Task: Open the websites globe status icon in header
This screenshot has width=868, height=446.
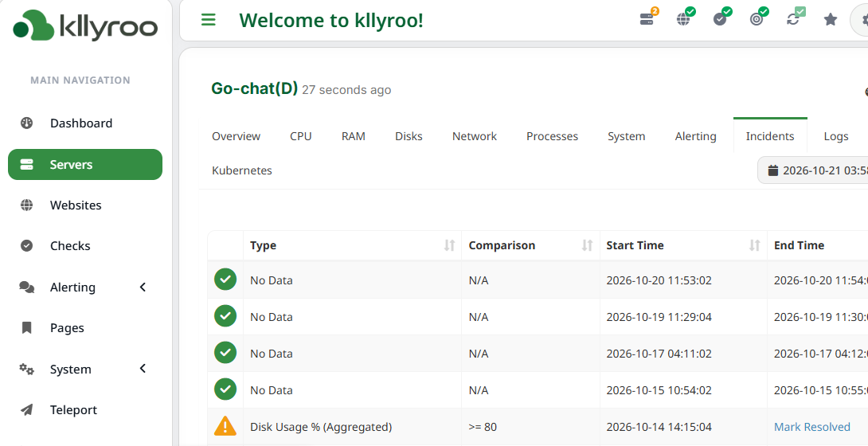Action: (684, 19)
